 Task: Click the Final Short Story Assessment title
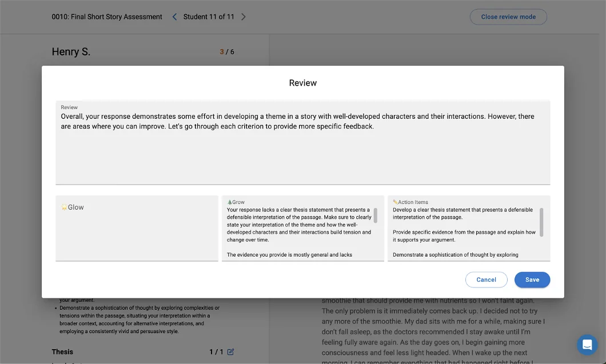pyautogui.click(x=106, y=17)
